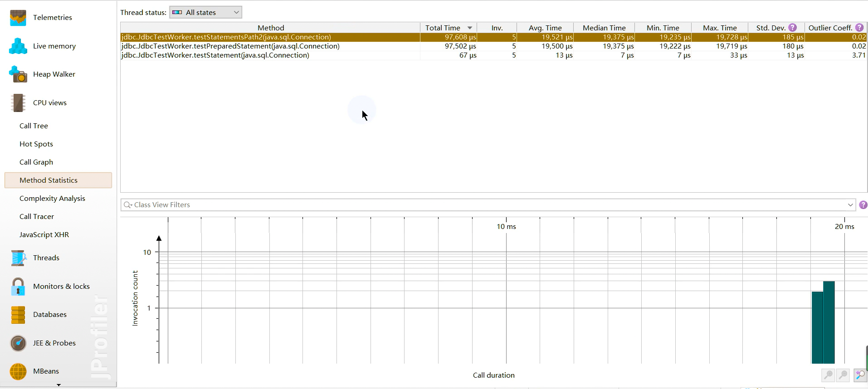Open the Call Tree view
Image resolution: width=868 pixels, height=389 pixels.
point(34,126)
